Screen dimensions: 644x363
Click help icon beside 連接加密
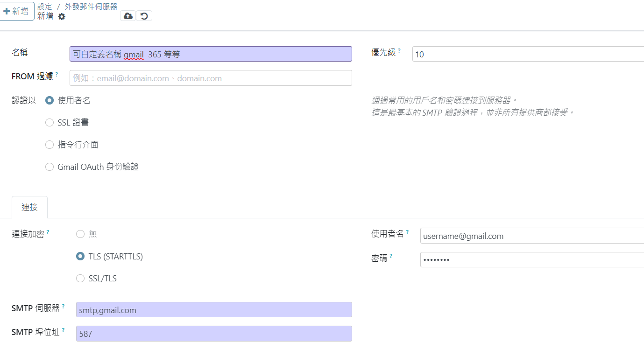(48, 232)
